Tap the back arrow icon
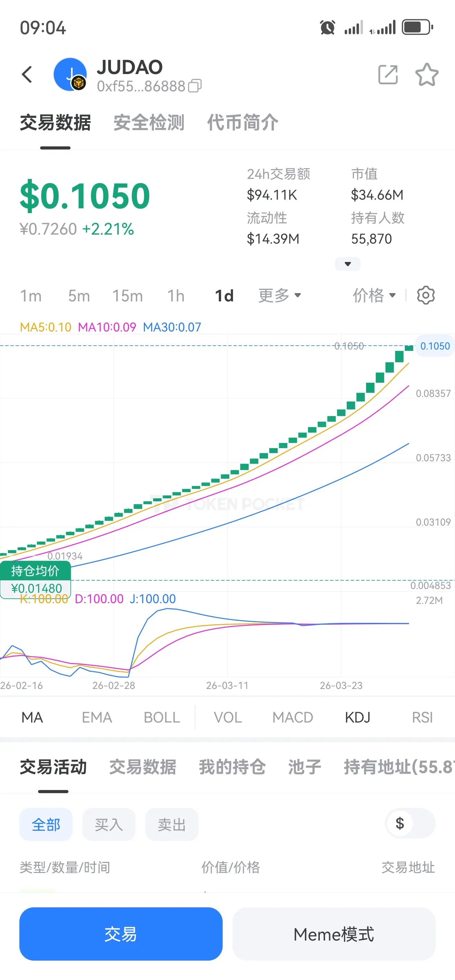Viewport: 455px width, 980px height. pyautogui.click(x=27, y=74)
